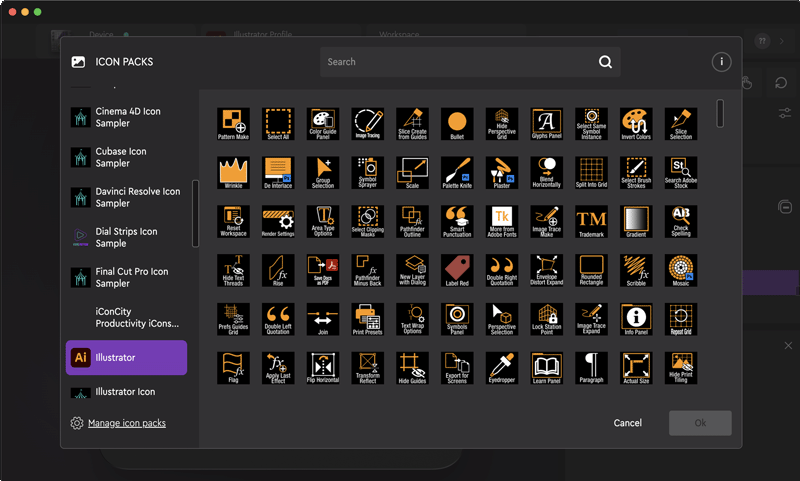Viewport: 800px width, 481px height.
Task: Open Dial Strips Icon Sample pack
Action: click(x=127, y=237)
